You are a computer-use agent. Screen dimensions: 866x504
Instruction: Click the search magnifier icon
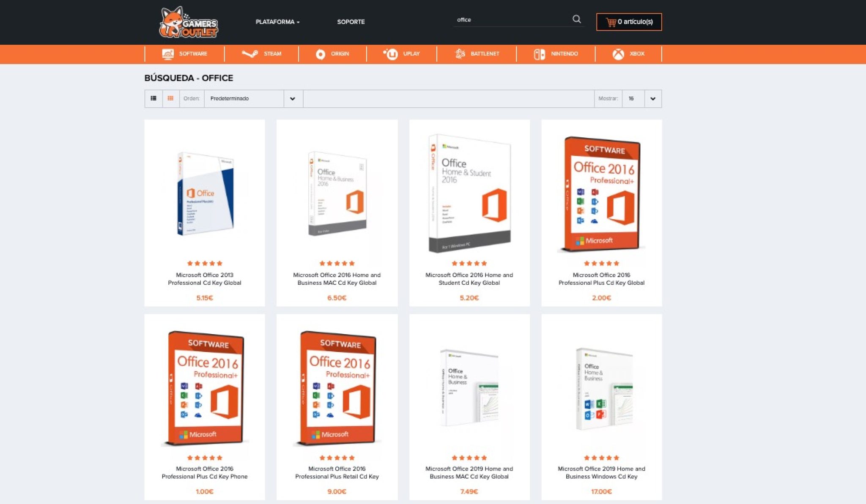pos(576,19)
